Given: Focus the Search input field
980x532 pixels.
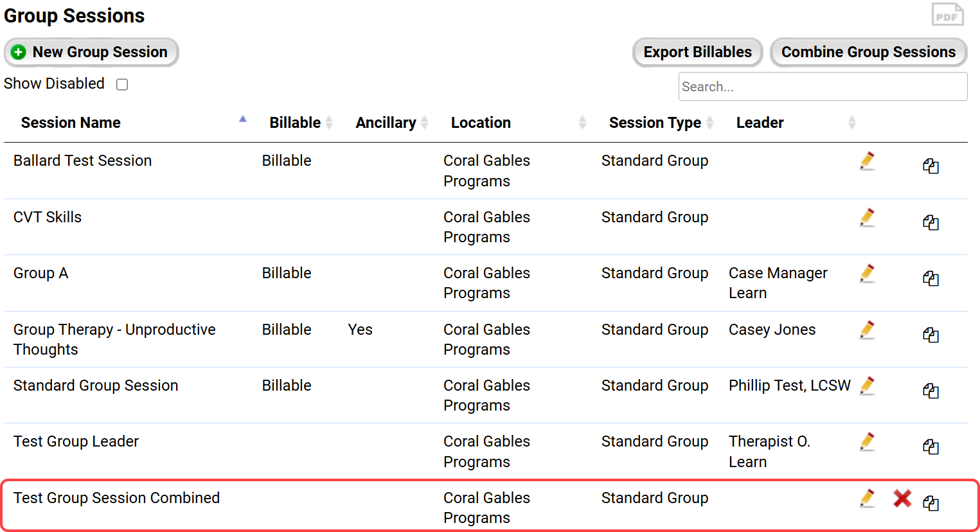Looking at the screenshot, I should click(823, 87).
